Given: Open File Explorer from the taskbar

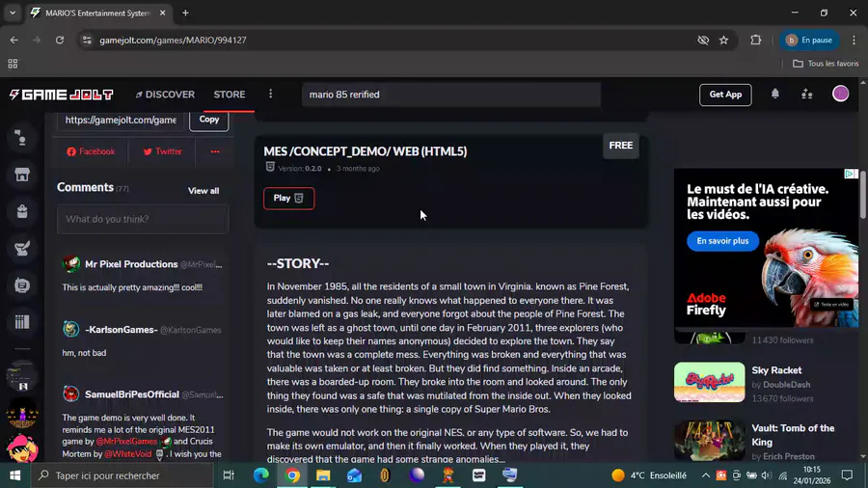Looking at the screenshot, I should click(323, 475).
